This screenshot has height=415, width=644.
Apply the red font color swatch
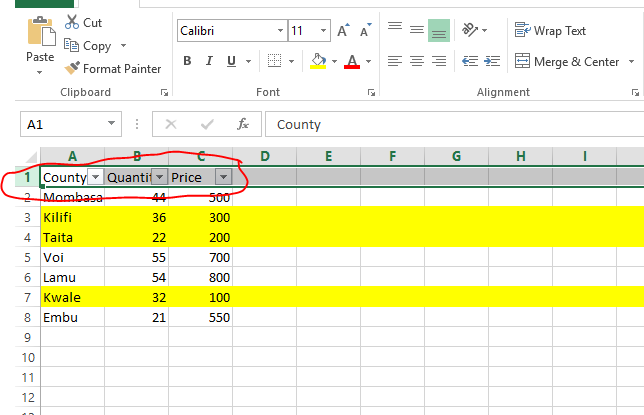(351, 62)
